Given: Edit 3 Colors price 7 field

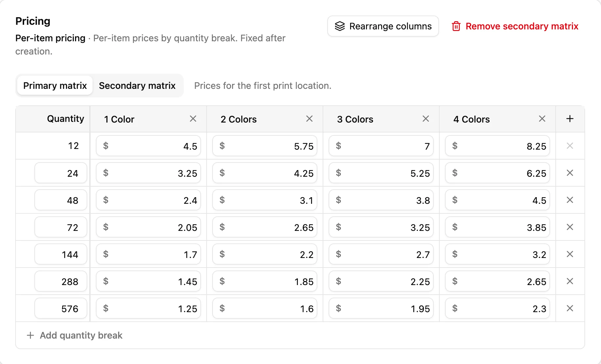Looking at the screenshot, I should tap(381, 146).
